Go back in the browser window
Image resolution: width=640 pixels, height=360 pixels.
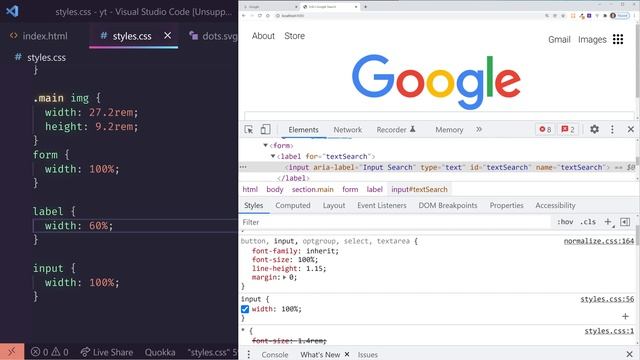click(244, 16)
